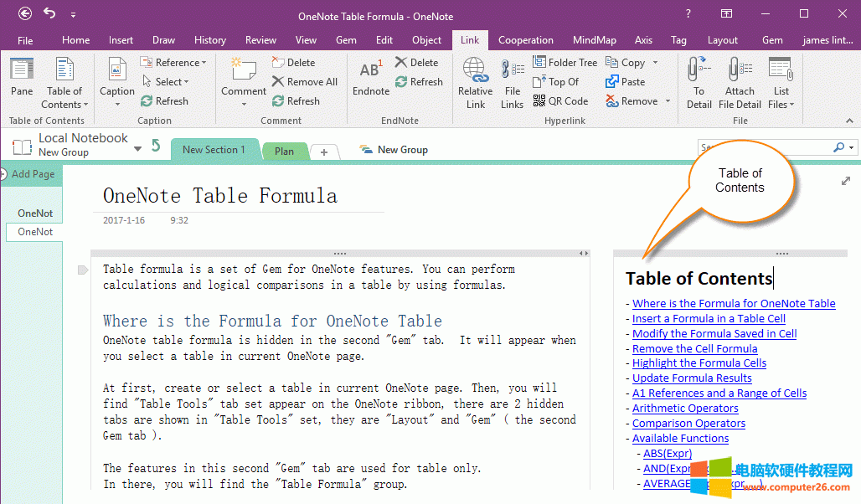This screenshot has height=504, width=861.
Task: Click the Add Page button
Action: pos(32,174)
